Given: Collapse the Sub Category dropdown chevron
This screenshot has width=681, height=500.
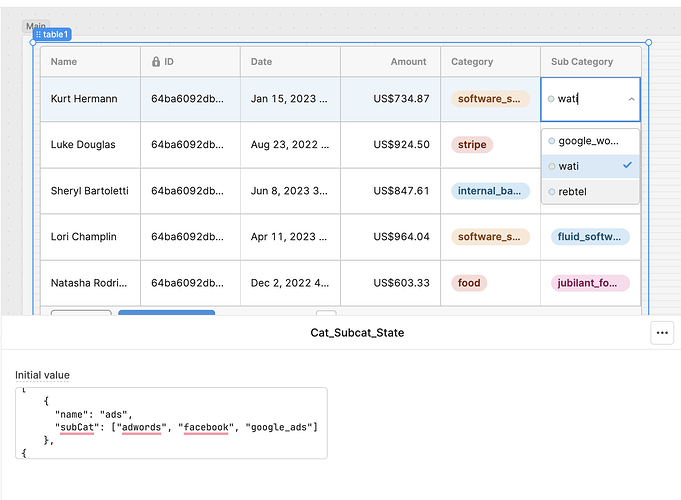Looking at the screenshot, I should point(631,99).
